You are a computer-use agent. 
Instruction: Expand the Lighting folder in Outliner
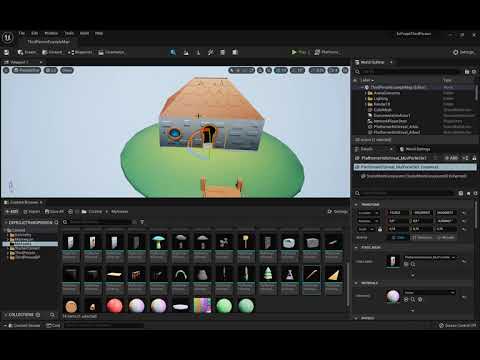[366, 99]
